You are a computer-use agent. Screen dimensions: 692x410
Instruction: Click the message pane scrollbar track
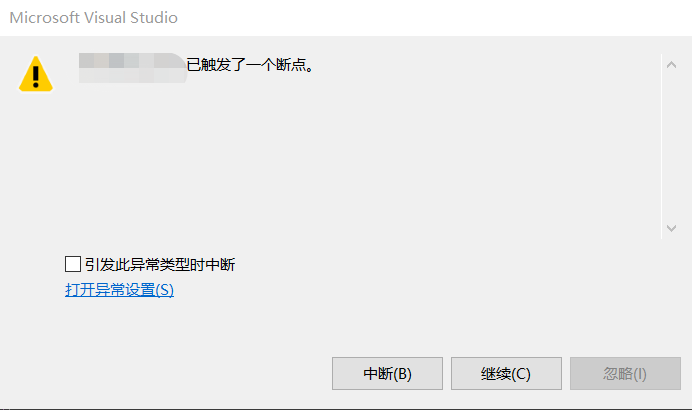click(671, 147)
